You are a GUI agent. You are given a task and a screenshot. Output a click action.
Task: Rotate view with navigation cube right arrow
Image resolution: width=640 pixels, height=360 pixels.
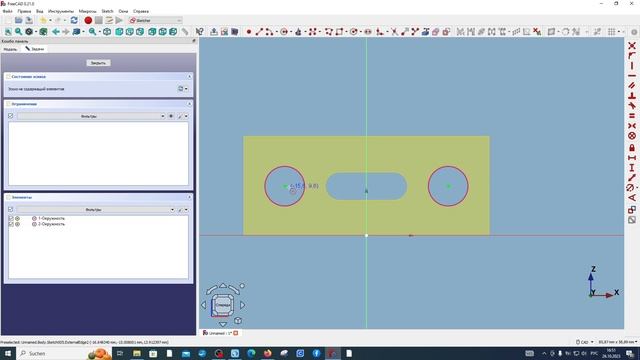click(x=242, y=305)
